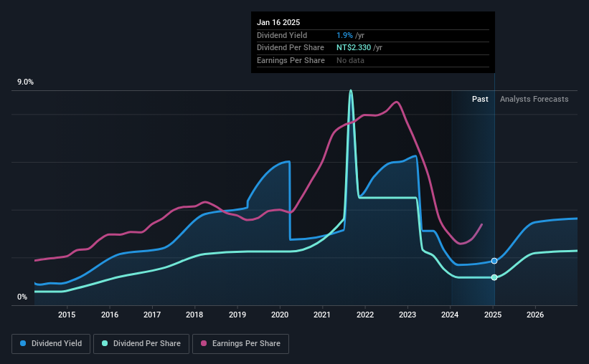Click the Jan 16 2025 tooltip date
Image resolution: width=589 pixels, height=364 pixels.
point(278,22)
